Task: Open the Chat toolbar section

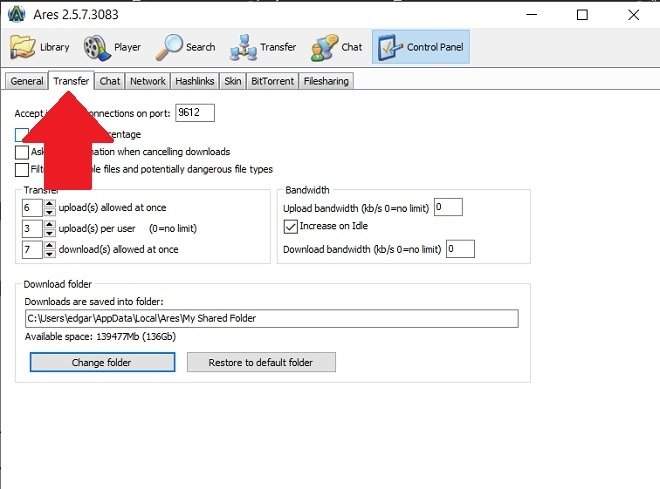Action: click(336, 47)
